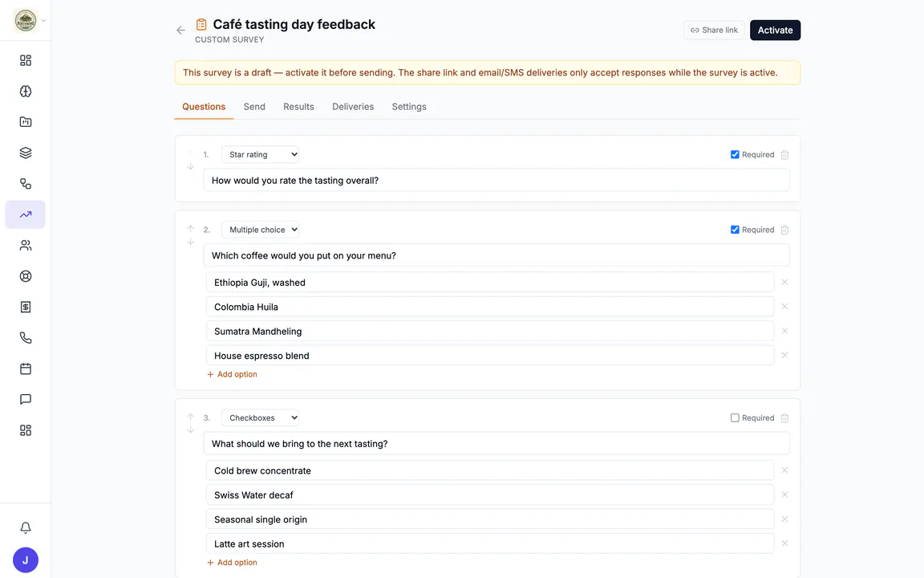This screenshot has height=578, width=924.
Task: Open the Checkboxes question type dropdown
Action: (x=260, y=418)
